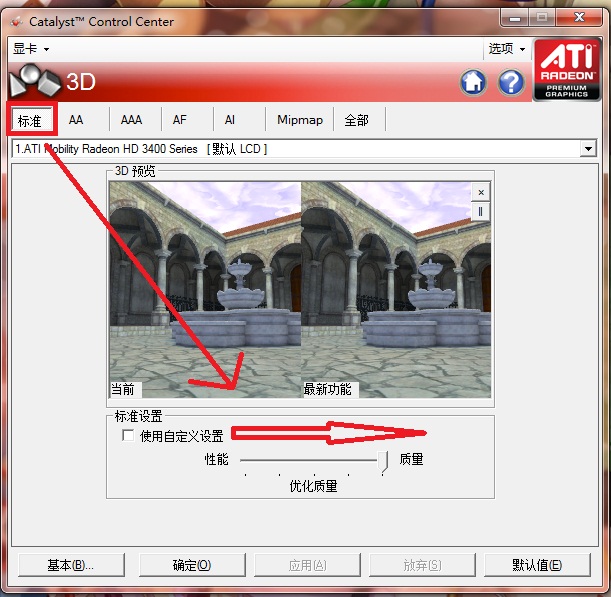Screen dimensions: 611x597
Task: Switch to the AA tab
Action: (x=76, y=120)
